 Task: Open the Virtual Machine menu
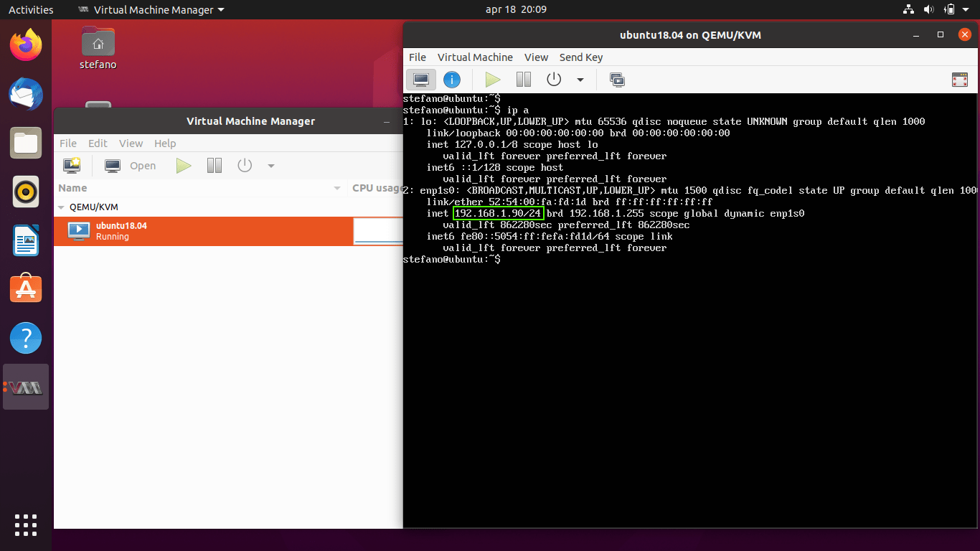click(x=475, y=57)
